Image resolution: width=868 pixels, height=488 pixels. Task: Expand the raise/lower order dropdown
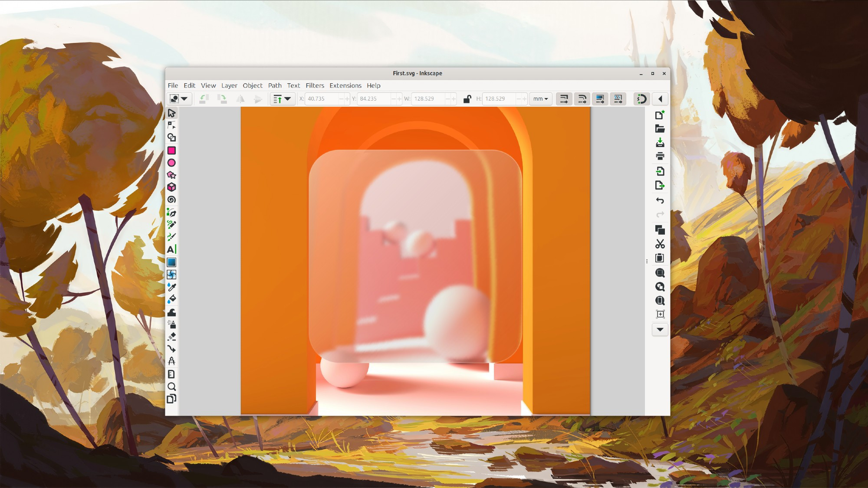click(x=288, y=99)
